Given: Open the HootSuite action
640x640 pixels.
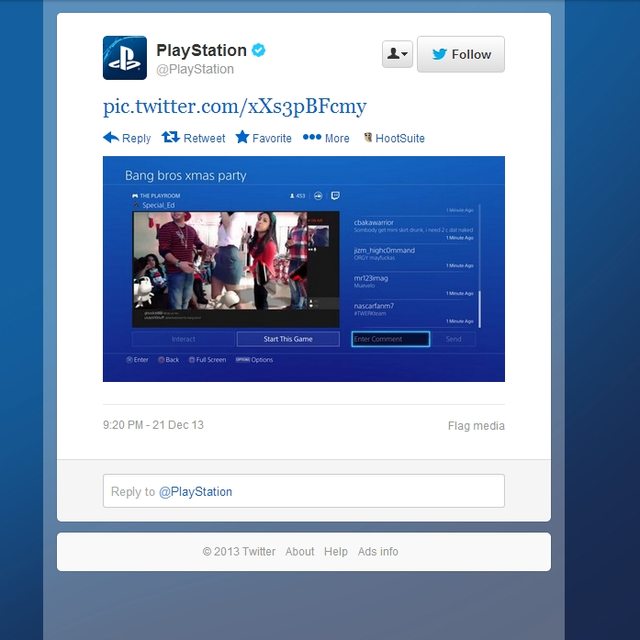Looking at the screenshot, I should [x=394, y=138].
